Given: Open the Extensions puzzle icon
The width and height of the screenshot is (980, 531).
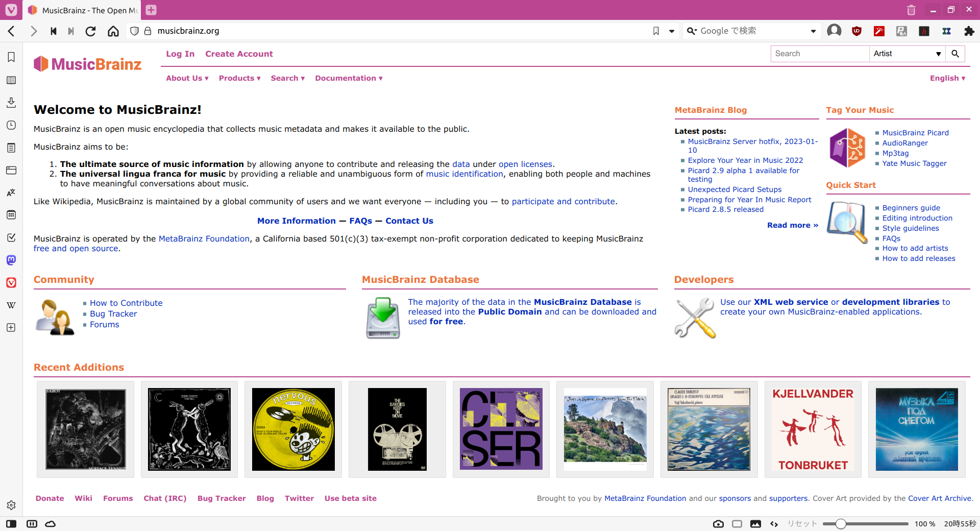Looking at the screenshot, I should pyautogui.click(x=969, y=31).
